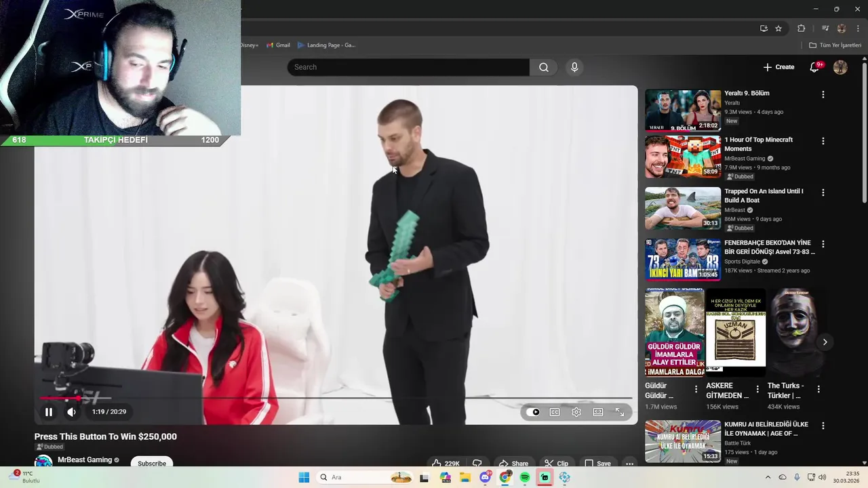The height and width of the screenshot is (488, 868).
Task: Save the video to playlist
Action: 597,463
